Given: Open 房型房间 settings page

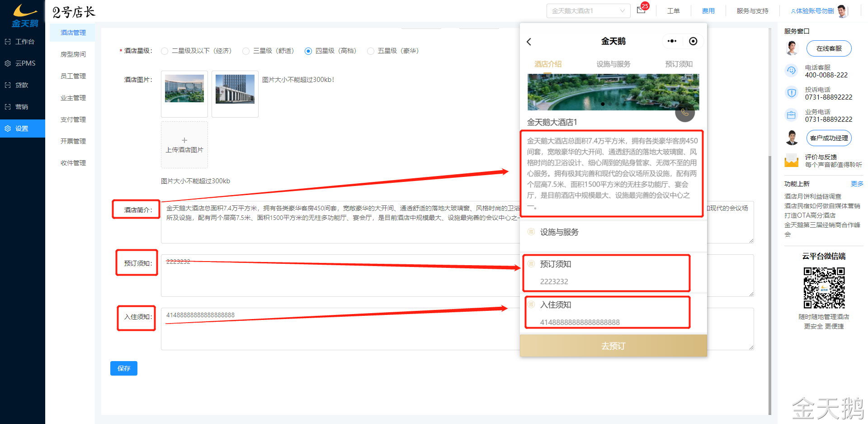Looking at the screenshot, I should click(73, 54).
